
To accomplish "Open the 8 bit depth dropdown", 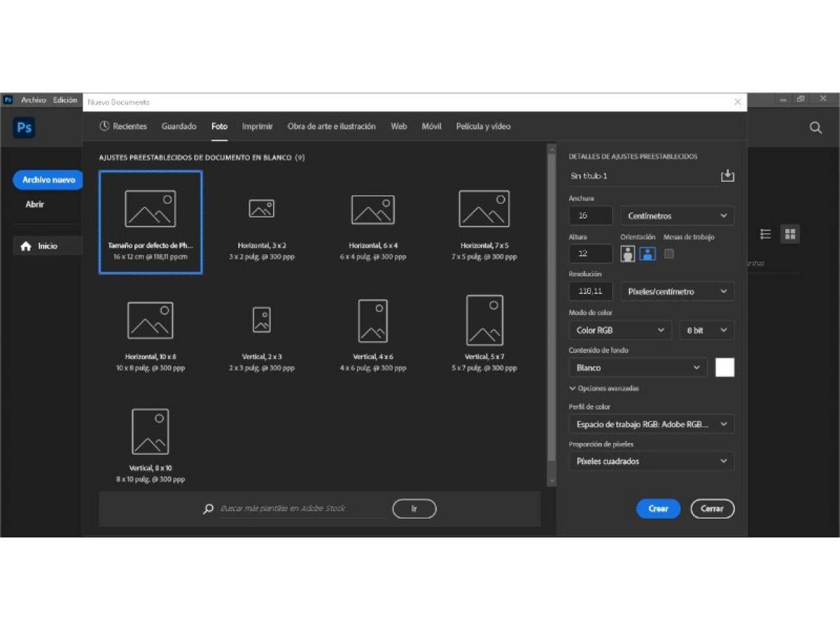I will pos(707,330).
